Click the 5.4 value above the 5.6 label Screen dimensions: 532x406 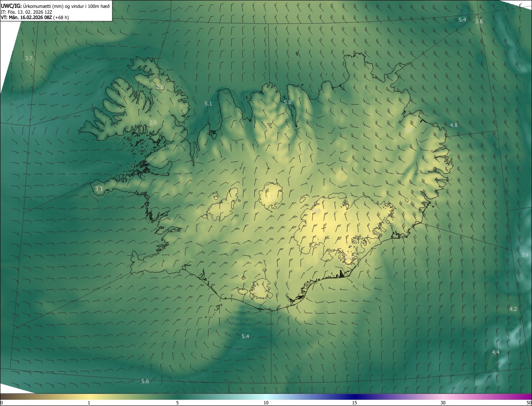(245, 337)
